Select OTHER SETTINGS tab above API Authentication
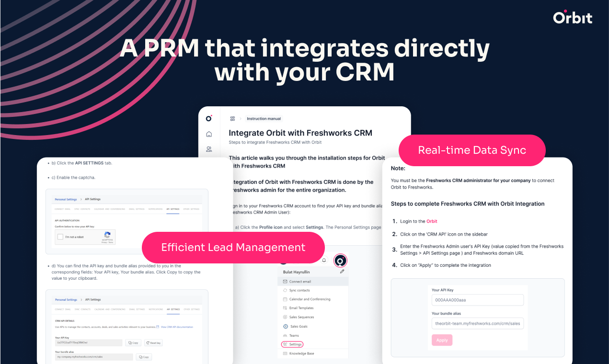This screenshot has width=609, height=364. click(192, 209)
